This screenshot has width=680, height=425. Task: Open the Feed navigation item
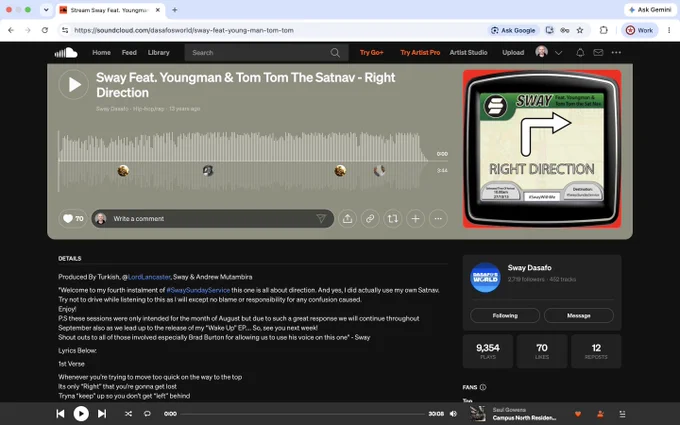(129, 52)
